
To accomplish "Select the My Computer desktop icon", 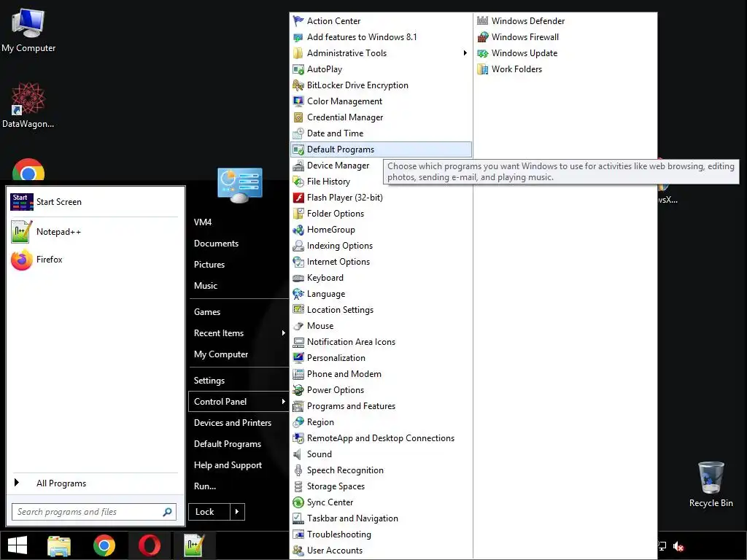I will pos(28,29).
